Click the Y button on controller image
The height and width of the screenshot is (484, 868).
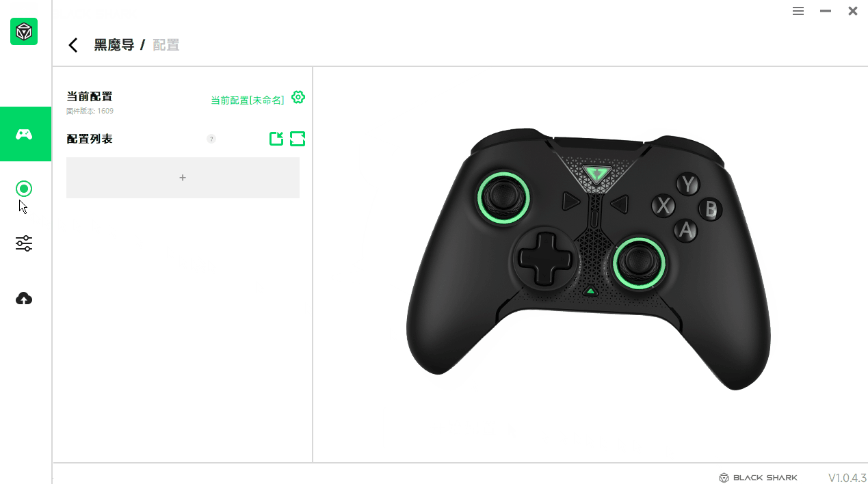688,184
